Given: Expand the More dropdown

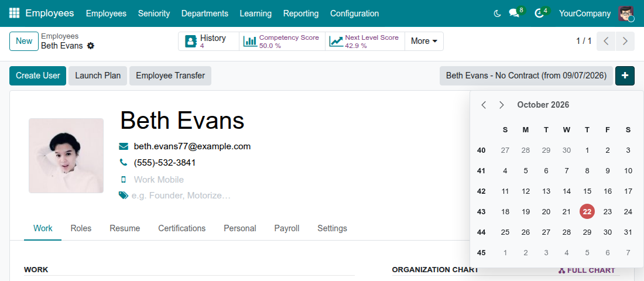Looking at the screenshot, I should point(424,41).
